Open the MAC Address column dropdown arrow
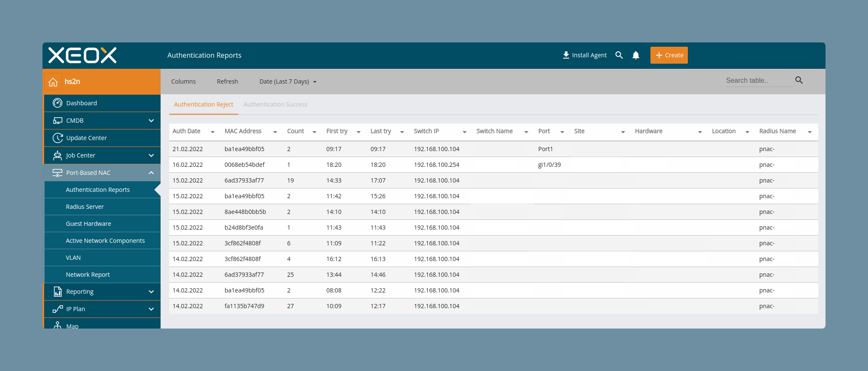Viewport: 868px width, 371px height. [275, 132]
